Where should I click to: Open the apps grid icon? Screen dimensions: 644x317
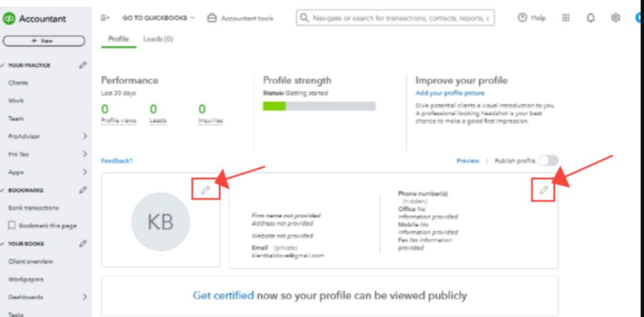point(566,19)
